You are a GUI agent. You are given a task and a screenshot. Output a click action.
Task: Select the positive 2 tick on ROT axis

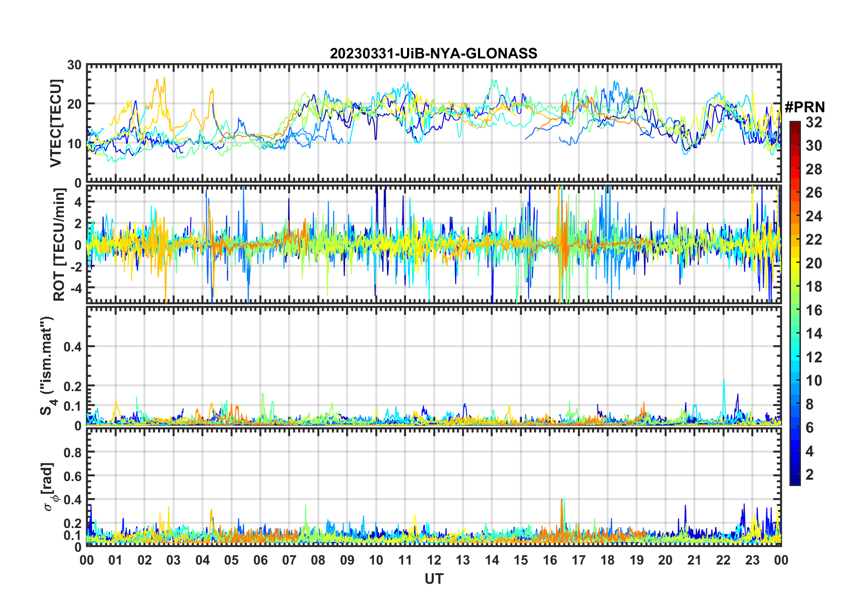(78, 223)
